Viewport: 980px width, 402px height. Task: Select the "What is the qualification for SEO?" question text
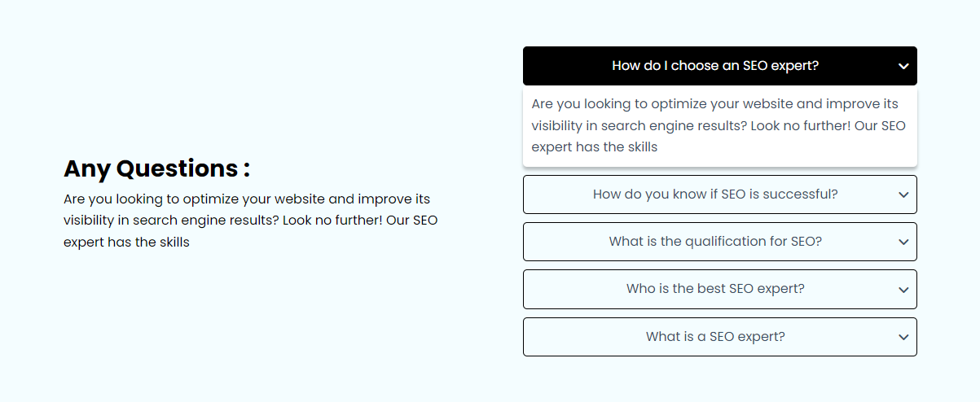tap(714, 242)
